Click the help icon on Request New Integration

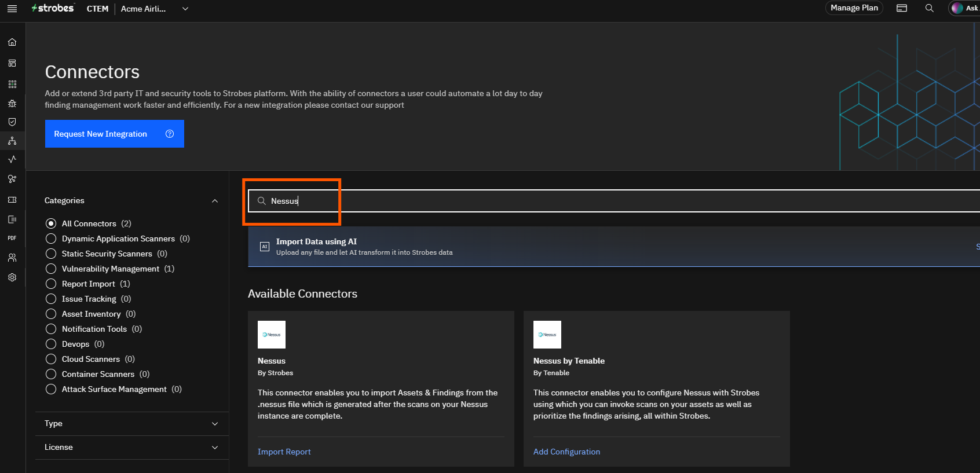170,134
